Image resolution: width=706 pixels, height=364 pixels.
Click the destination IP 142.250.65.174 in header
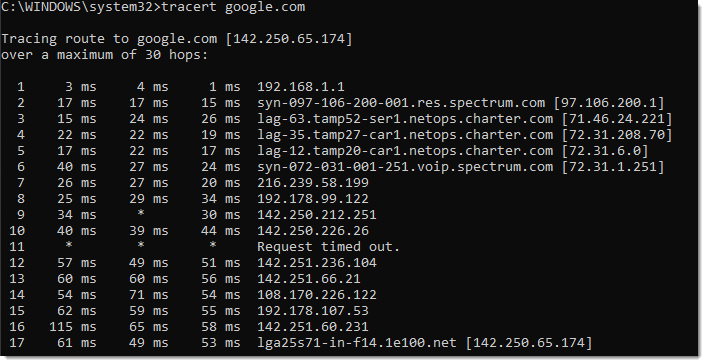(x=289, y=39)
